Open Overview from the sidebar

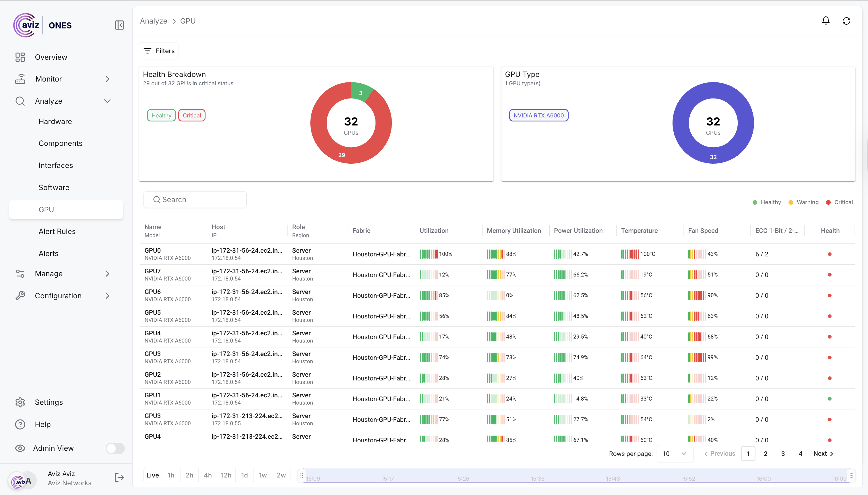coord(51,57)
